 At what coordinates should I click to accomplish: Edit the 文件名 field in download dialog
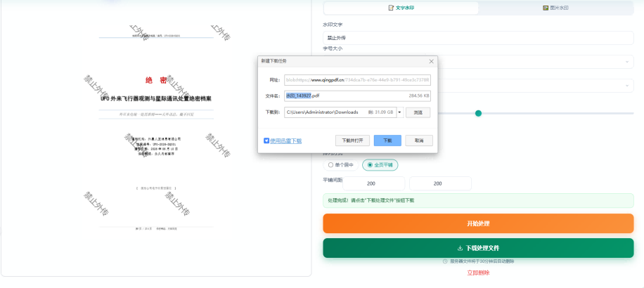[357, 96]
